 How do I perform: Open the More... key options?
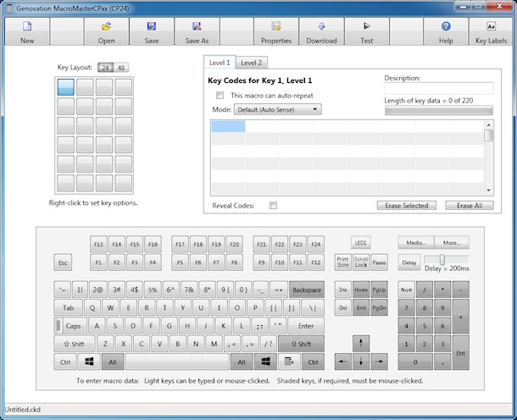pyautogui.click(x=452, y=242)
